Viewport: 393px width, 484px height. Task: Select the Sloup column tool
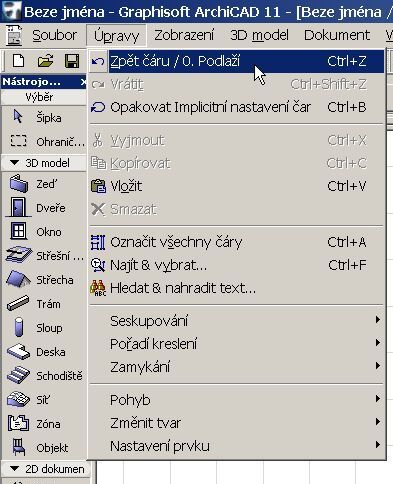(x=43, y=328)
